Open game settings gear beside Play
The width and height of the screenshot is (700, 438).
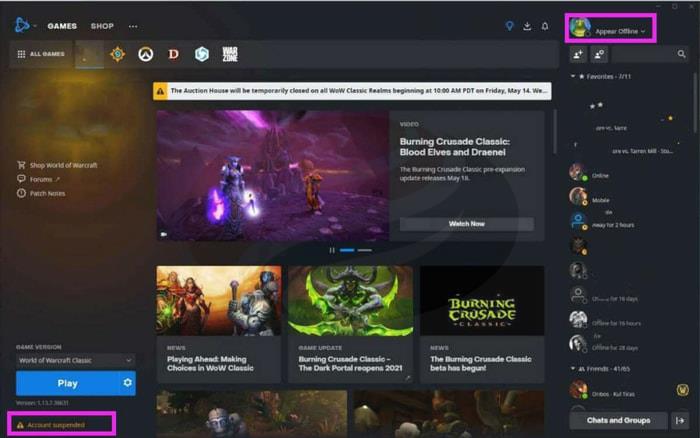tap(127, 383)
